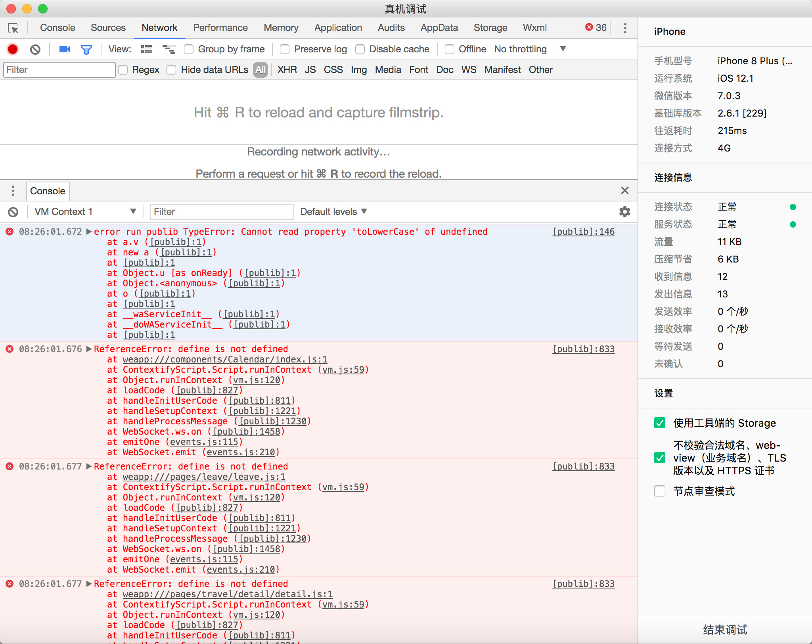The height and width of the screenshot is (644, 812).
Task: Open the Performance tab
Action: coord(220,28)
